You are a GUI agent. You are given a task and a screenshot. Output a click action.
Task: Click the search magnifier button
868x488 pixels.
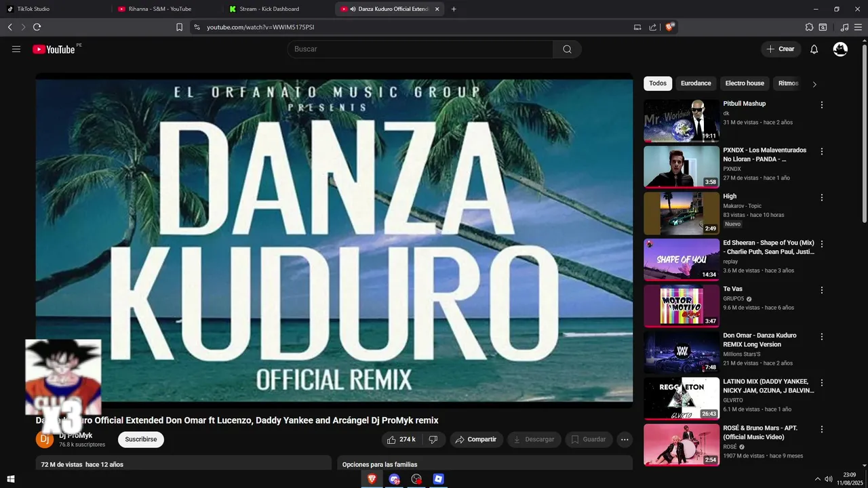coord(567,49)
